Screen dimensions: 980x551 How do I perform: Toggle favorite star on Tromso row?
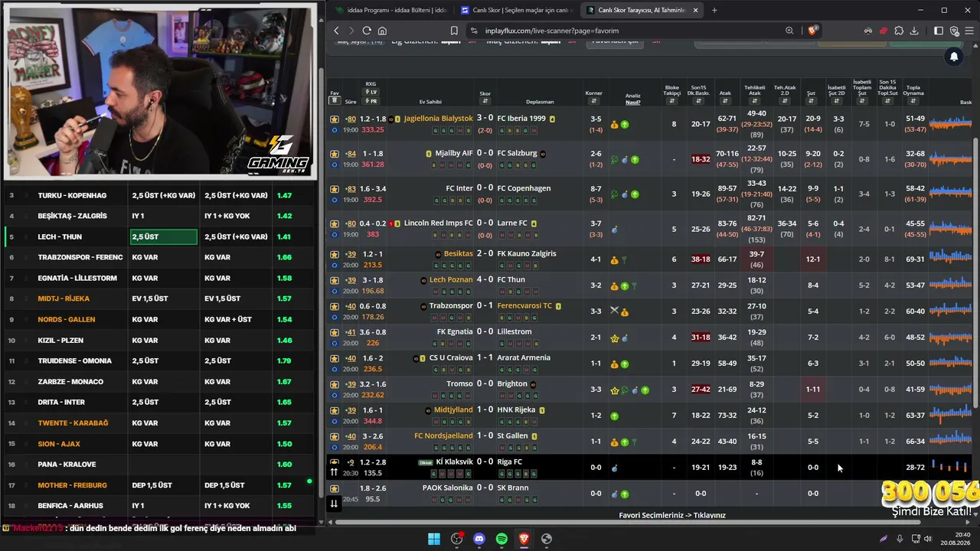click(x=335, y=384)
